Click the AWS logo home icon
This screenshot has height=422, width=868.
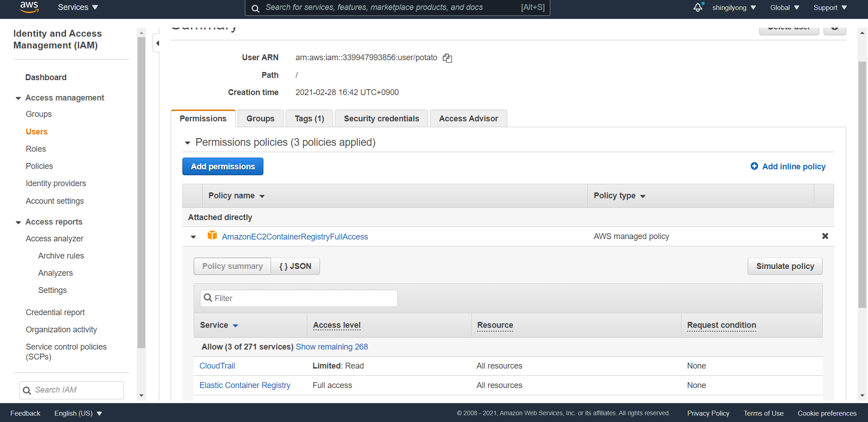click(x=29, y=7)
